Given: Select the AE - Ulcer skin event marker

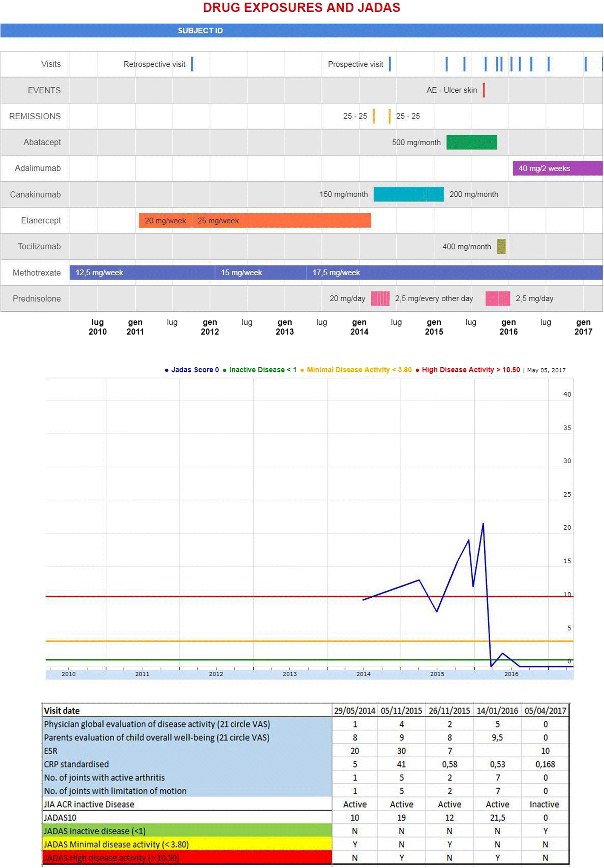Looking at the screenshot, I should pos(484,90).
